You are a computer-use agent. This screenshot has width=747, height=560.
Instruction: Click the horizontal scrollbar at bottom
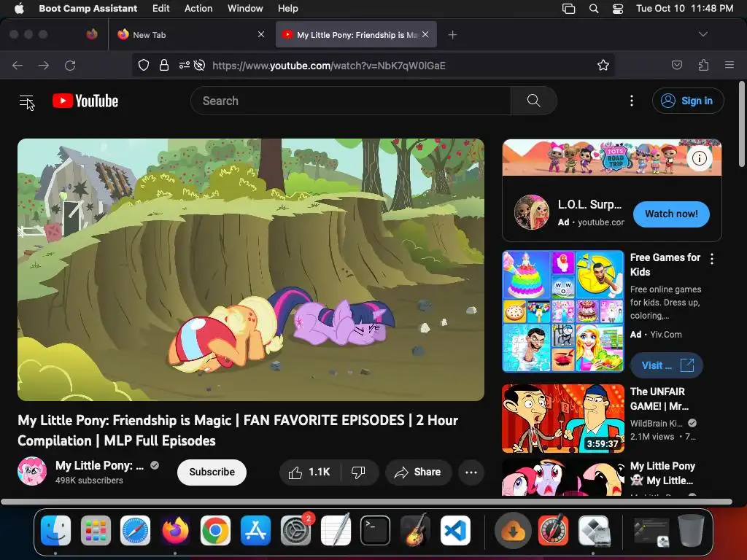click(x=366, y=502)
